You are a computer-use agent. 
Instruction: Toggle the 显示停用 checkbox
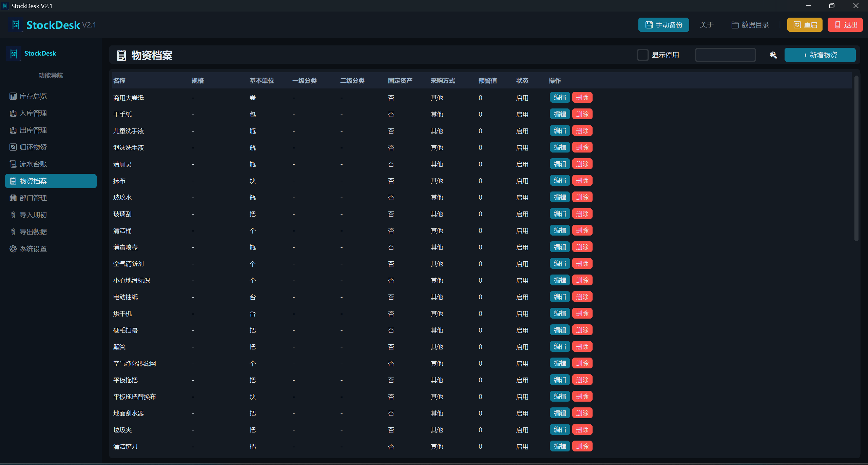point(642,55)
